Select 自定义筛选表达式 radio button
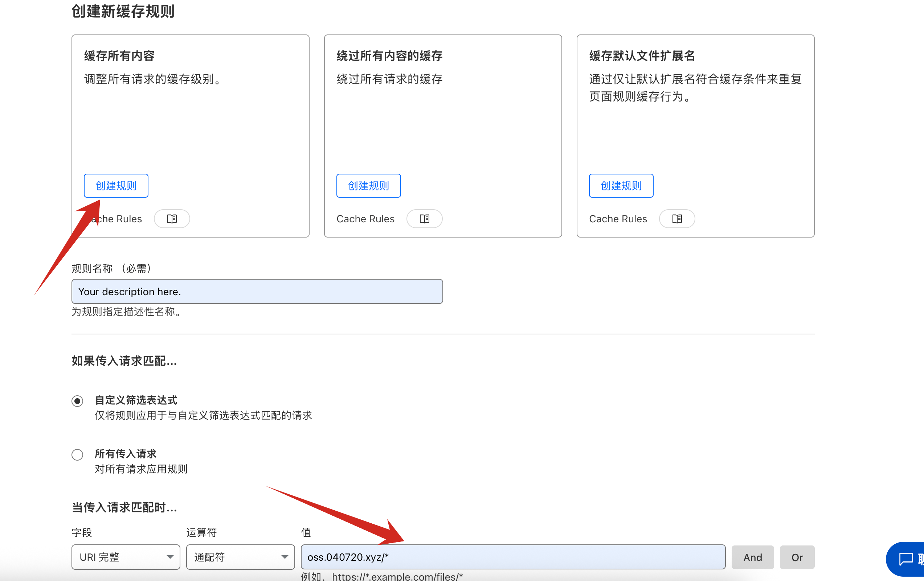 click(77, 401)
